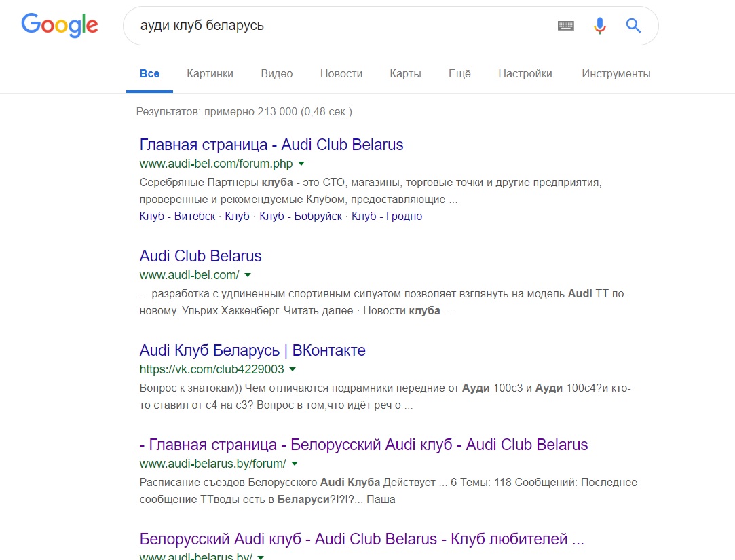Image resolution: width=735 pixels, height=560 pixels.
Task: Switch to the Картинки tab
Action: pyautogui.click(x=210, y=73)
